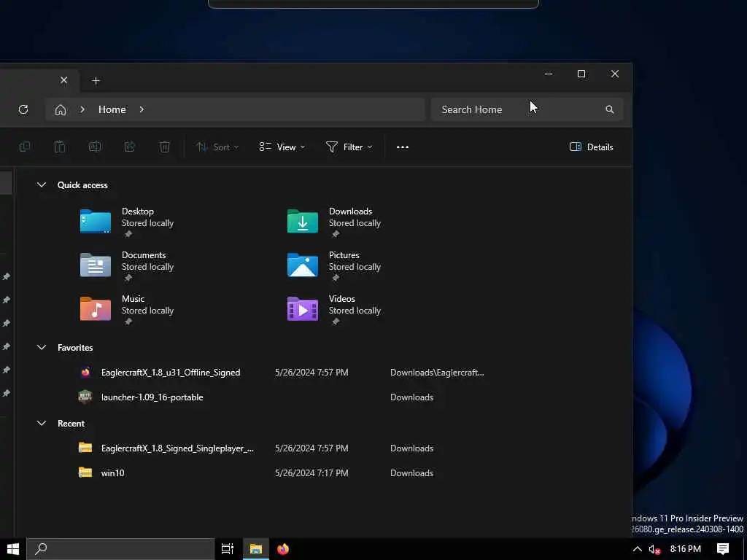The image size is (747, 560).
Task: Select launcher-1.09_16-portable file name
Action: tap(152, 397)
